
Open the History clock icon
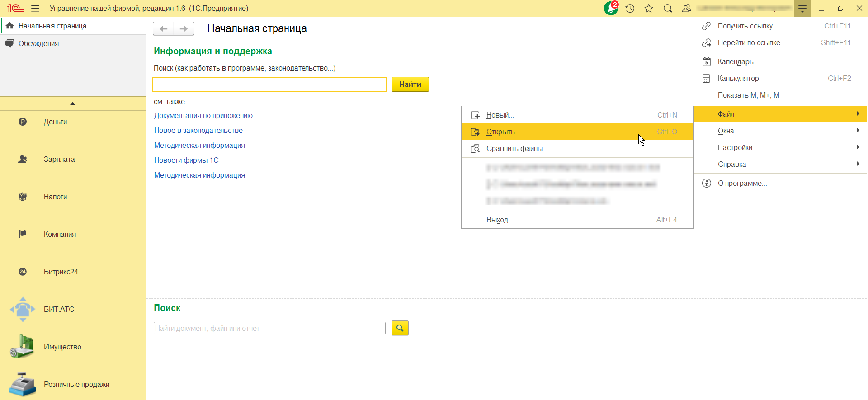(x=630, y=8)
